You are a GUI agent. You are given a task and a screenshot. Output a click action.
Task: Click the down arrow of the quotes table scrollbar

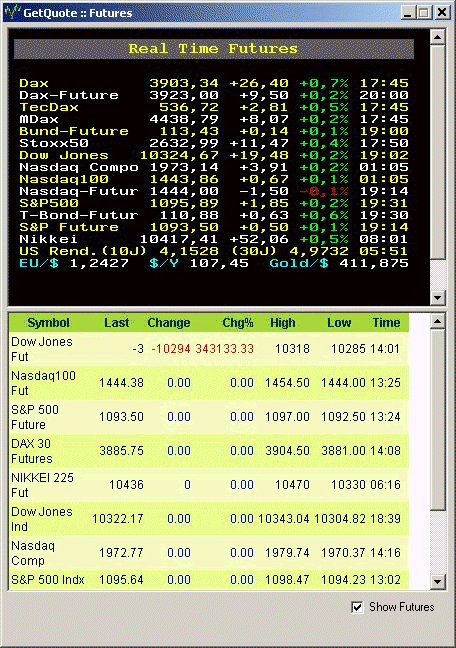tap(437, 581)
